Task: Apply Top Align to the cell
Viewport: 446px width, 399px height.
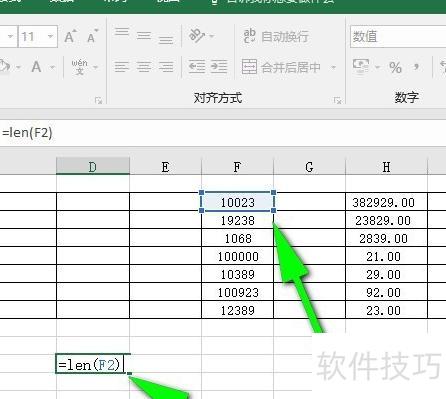Action: click(x=122, y=32)
